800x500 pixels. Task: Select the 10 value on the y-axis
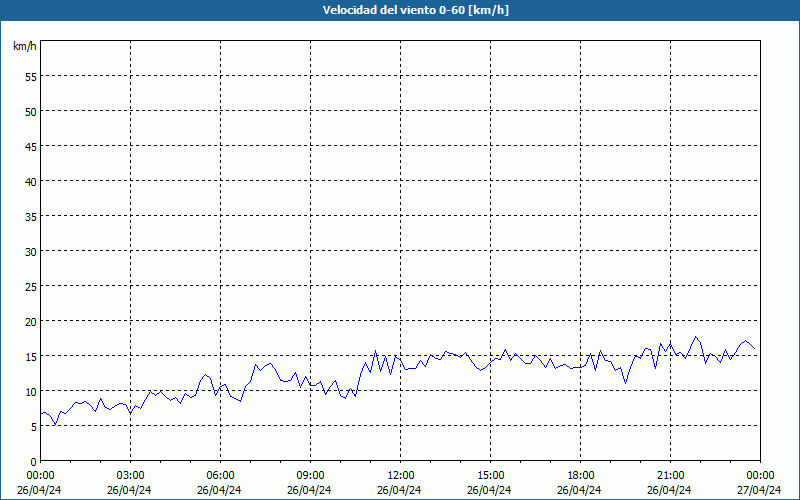(x=31, y=392)
